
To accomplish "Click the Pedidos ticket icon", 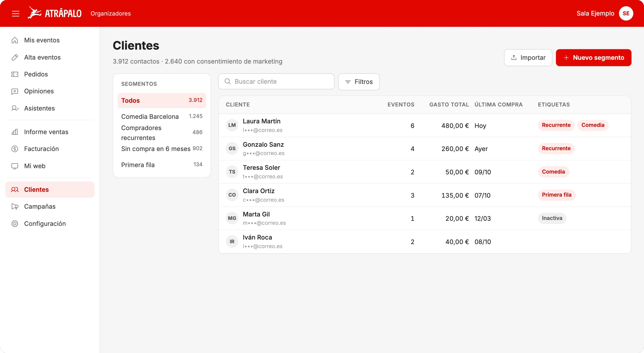I will point(15,74).
